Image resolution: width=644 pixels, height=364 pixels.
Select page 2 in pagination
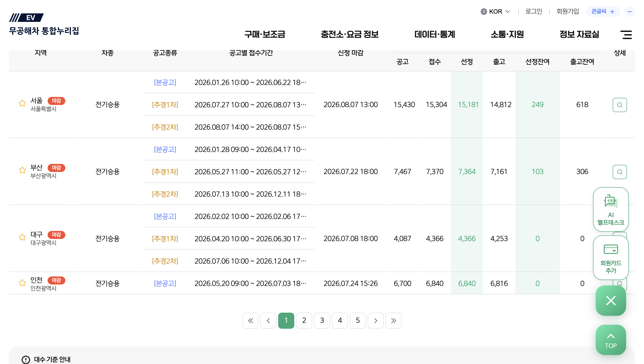(x=304, y=320)
